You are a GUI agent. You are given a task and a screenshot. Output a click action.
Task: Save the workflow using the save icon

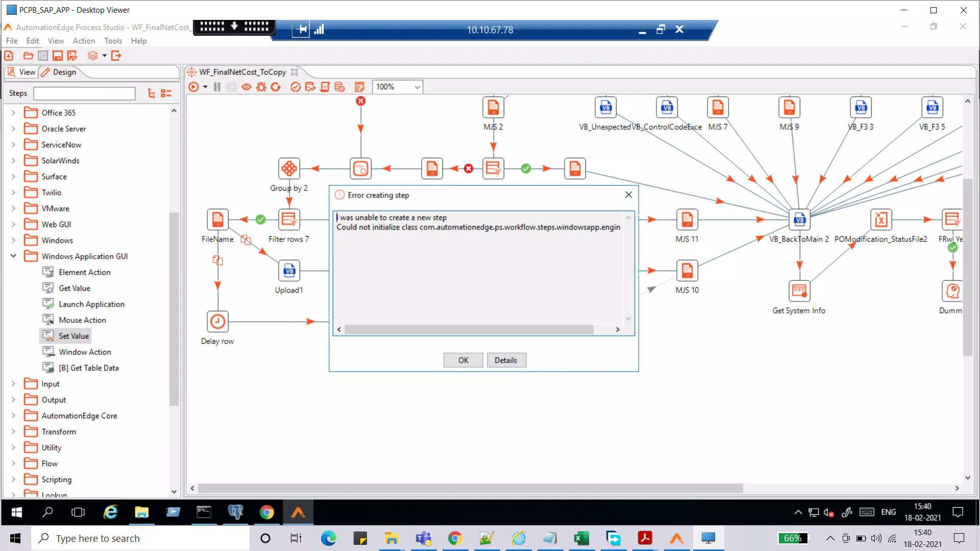pyautogui.click(x=58, y=56)
